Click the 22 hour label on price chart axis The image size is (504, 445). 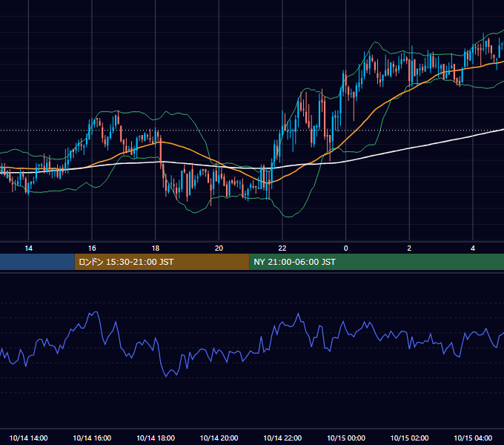click(282, 248)
